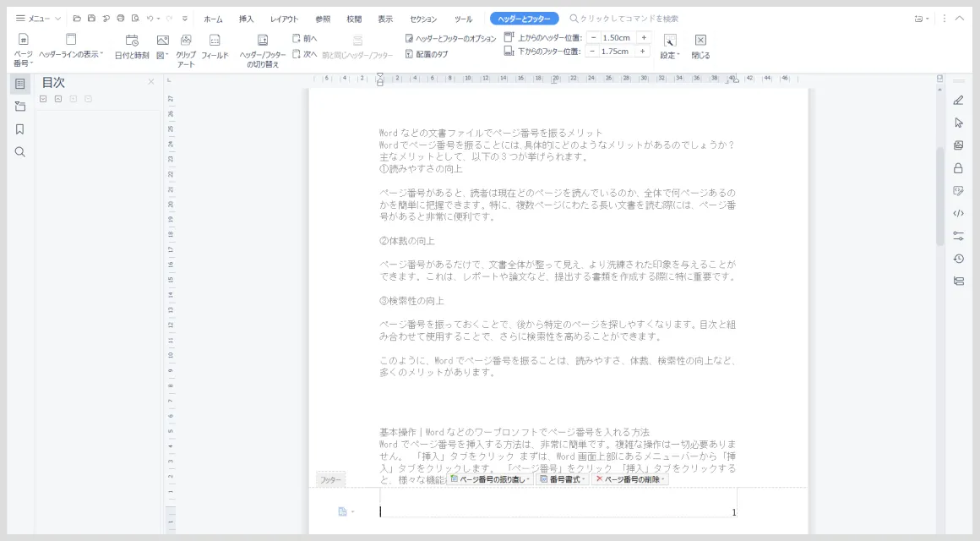980x541 pixels.
Task: Click the undo arrow icon
Action: pyautogui.click(x=150, y=19)
